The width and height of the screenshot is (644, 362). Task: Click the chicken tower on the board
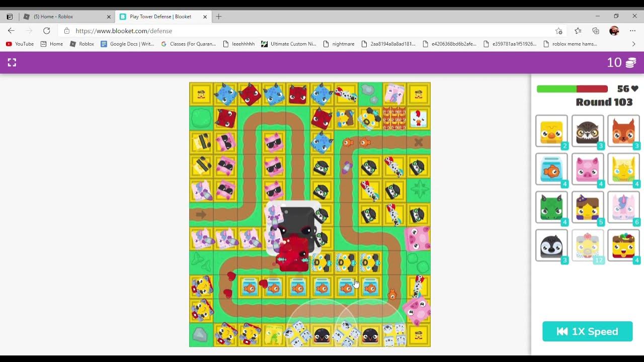tap(419, 119)
